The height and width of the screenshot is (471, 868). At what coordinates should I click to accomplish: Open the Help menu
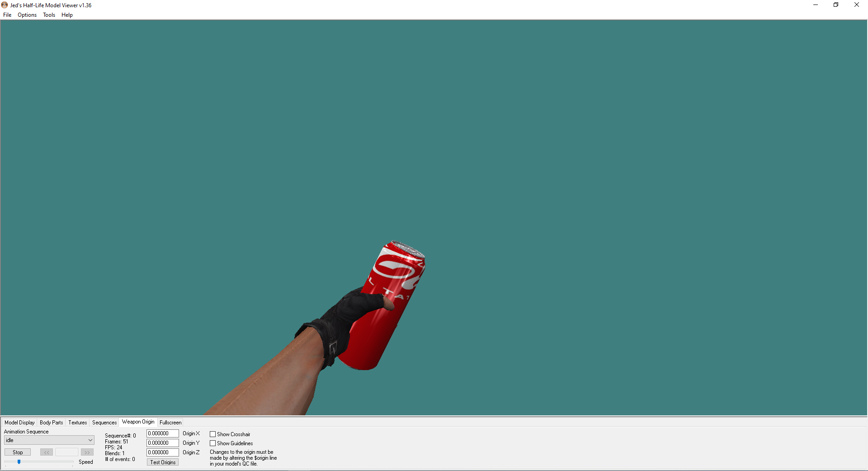pos(67,15)
